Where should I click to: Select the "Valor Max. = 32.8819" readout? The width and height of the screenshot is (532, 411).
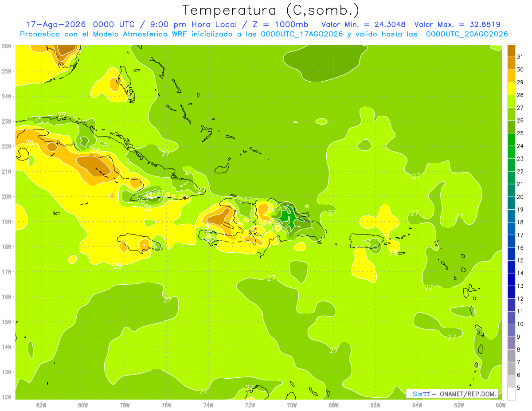(x=457, y=24)
